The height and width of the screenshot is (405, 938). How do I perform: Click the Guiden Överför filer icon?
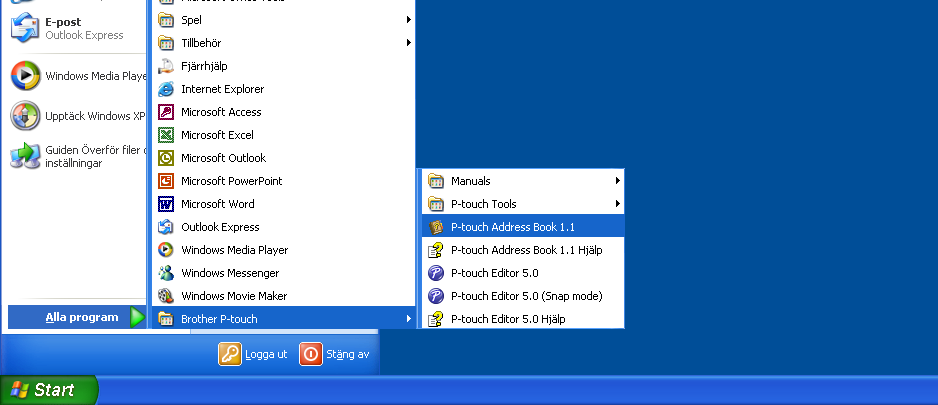[25, 156]
